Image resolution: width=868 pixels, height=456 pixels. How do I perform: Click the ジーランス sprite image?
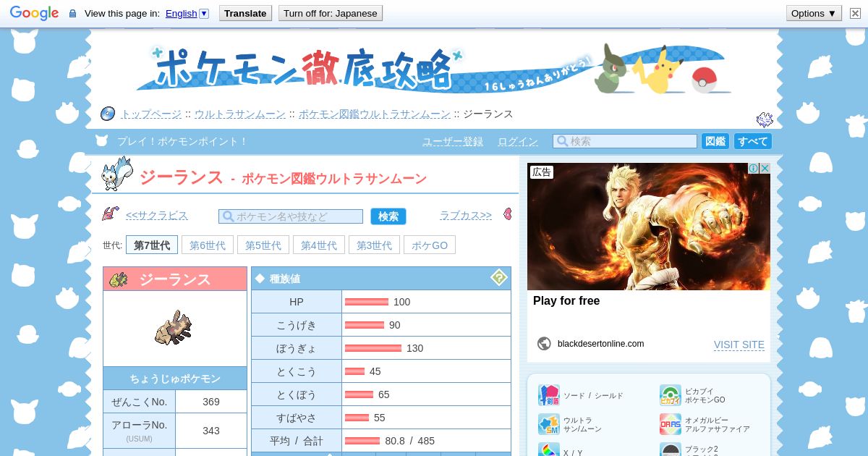(174, 327)
